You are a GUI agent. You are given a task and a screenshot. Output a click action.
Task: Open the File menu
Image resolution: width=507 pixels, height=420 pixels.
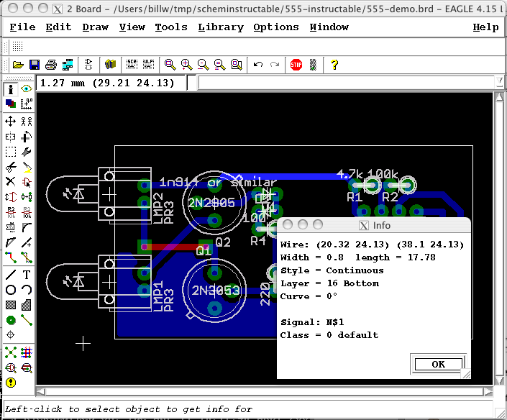pos(22,27)
